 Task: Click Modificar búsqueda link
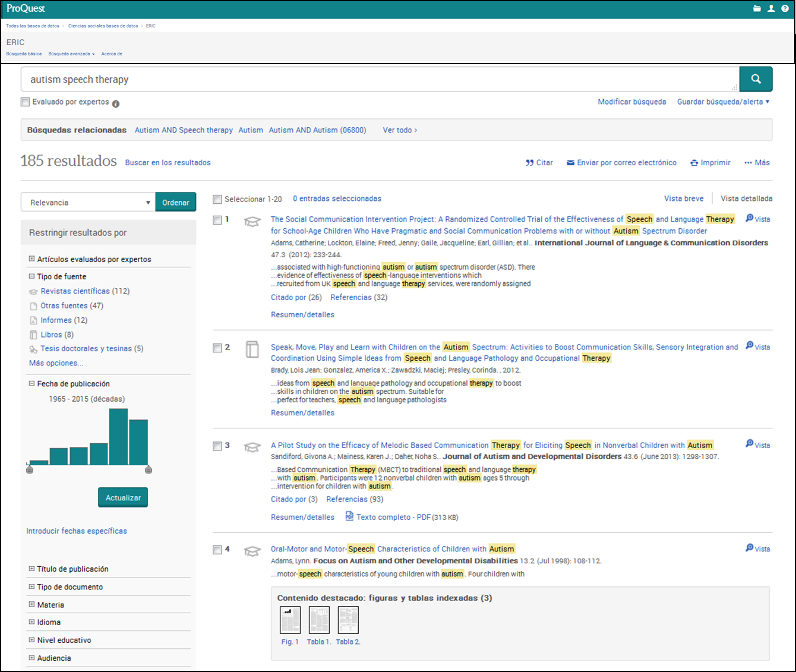click(632, 102)
